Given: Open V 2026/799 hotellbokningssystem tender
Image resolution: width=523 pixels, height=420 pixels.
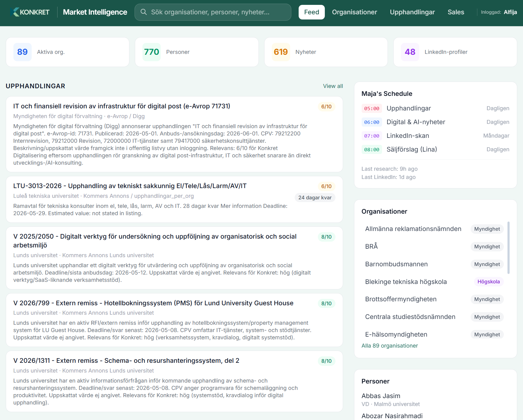Looking at the screenshot, I should [153, 303].
